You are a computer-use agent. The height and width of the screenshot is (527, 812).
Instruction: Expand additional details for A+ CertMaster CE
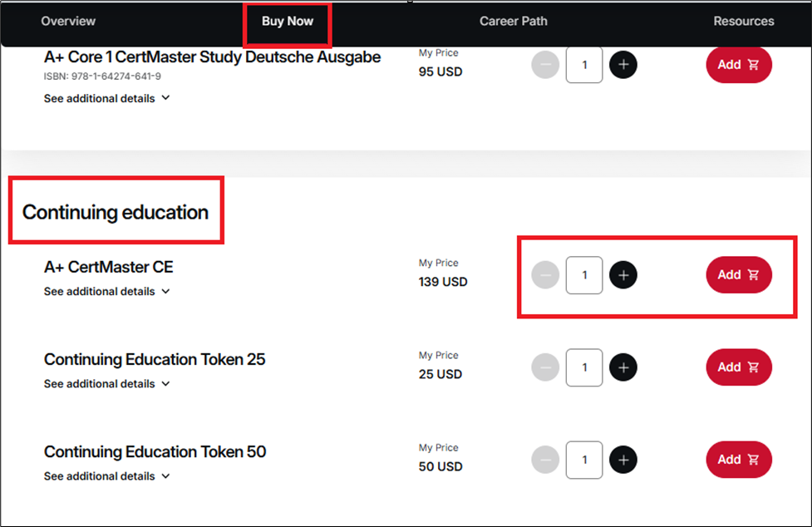pos(106,292)
